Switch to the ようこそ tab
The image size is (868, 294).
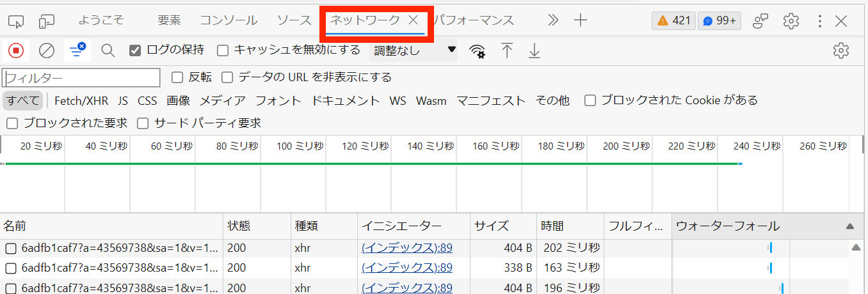point(101,20)
